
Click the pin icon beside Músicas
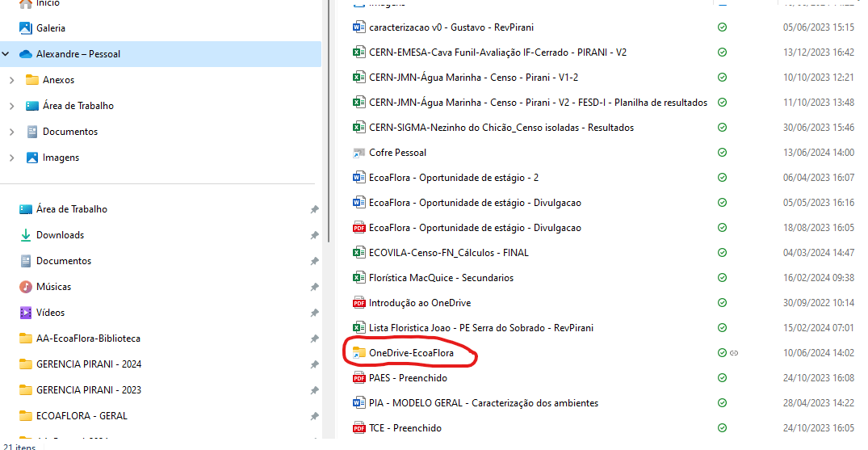pos(314,287)
